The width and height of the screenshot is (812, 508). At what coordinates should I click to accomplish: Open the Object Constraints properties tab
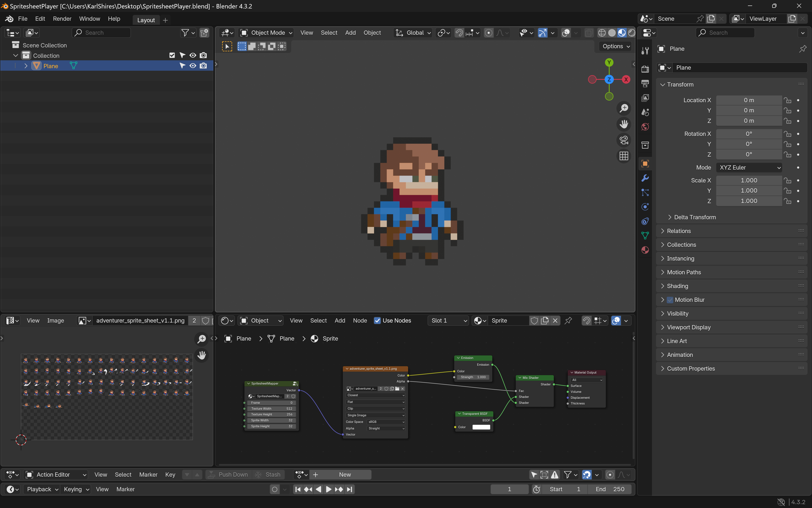click(645, 221)
